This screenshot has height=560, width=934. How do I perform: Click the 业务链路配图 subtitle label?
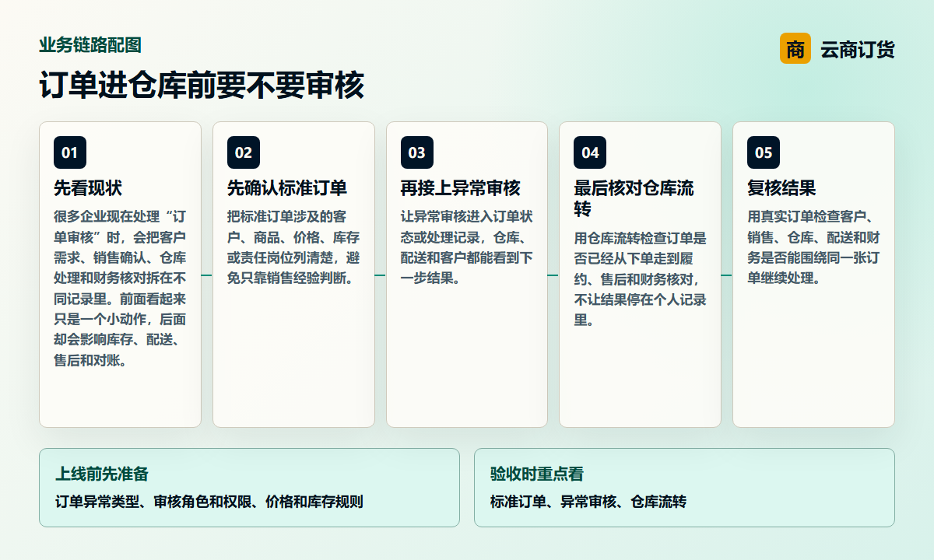click(90, 45)
